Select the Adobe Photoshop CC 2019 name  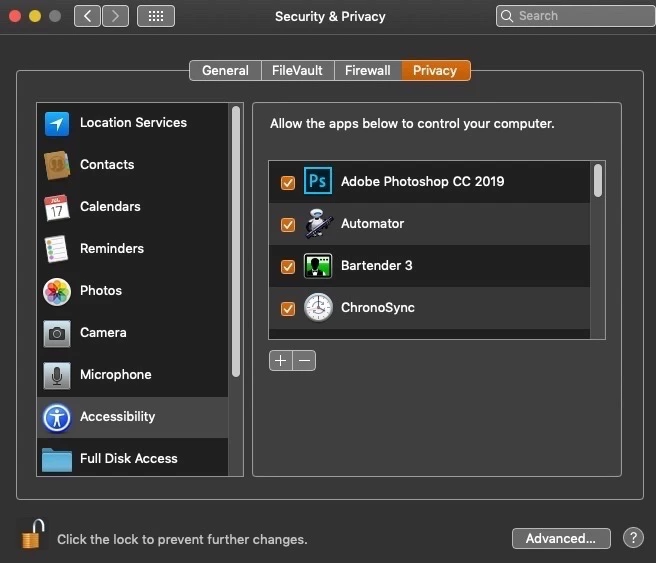[x=423, y=182]
